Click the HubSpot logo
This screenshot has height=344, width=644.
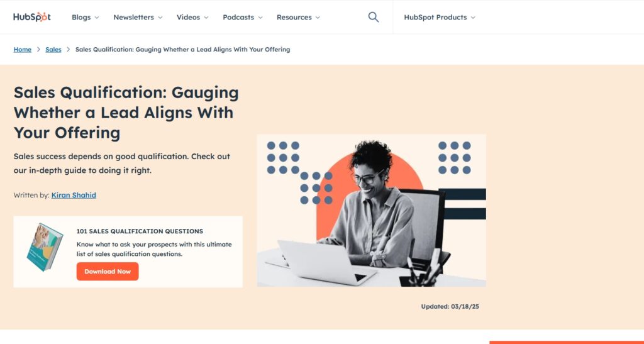[x=32, y=17]
